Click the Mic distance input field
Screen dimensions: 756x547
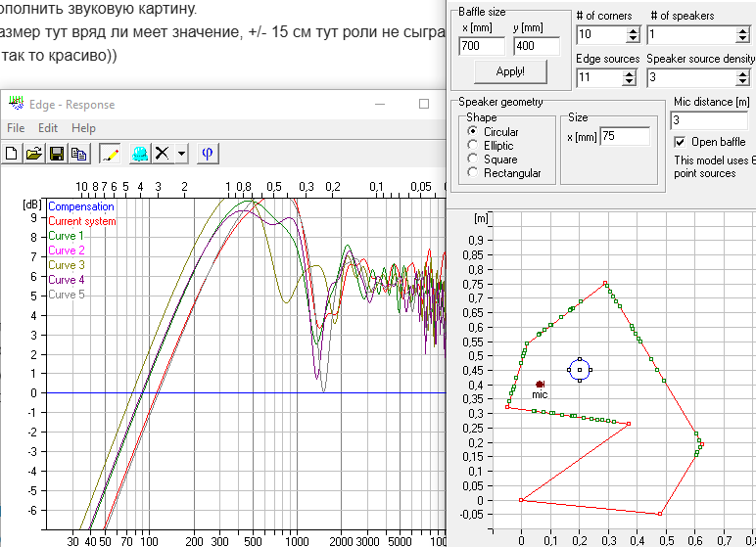click(x=711, y=120)
